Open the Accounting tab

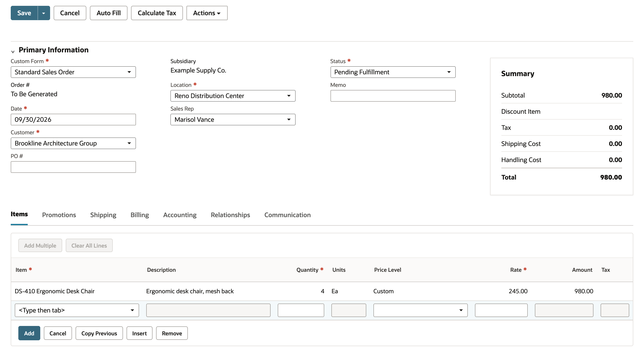pyautogui.click(x=180, y=215)
